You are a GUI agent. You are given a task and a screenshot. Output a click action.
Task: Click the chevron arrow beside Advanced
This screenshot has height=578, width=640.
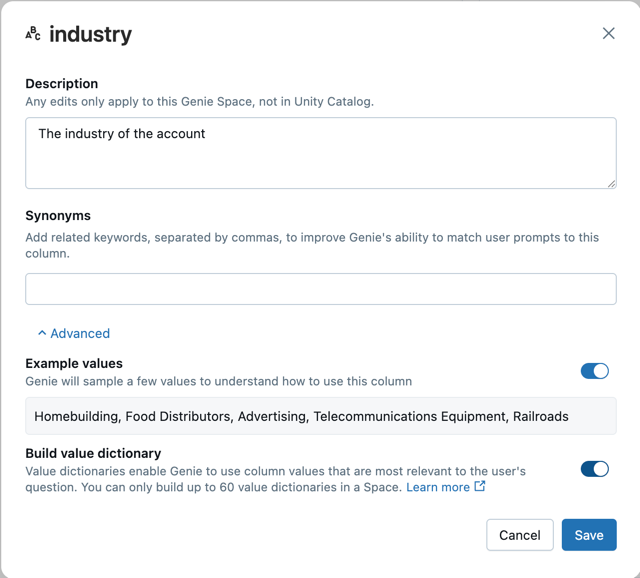42,334
